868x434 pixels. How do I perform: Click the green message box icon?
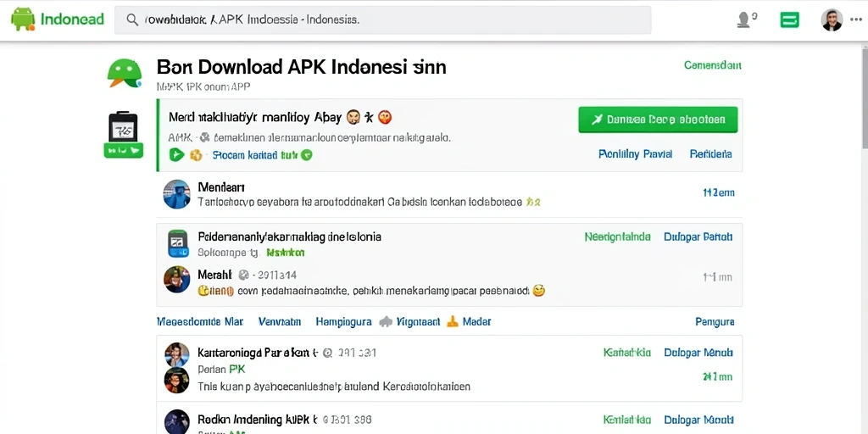[789, 20]
